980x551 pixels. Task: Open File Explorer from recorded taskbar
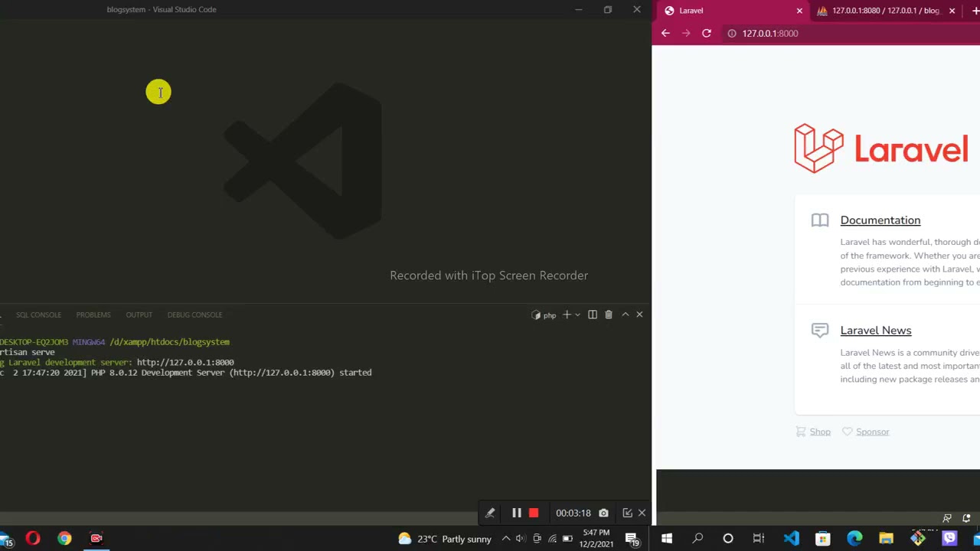(886, 539)
